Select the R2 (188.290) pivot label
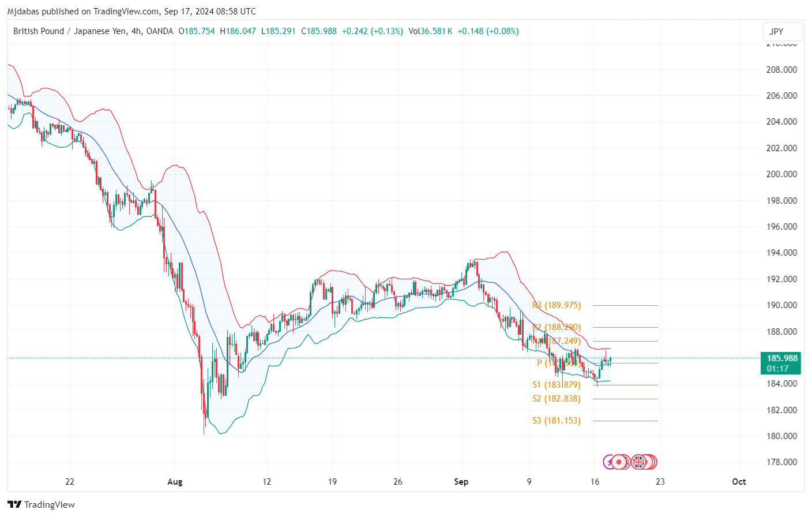Screen dimensions: 812x517 tap(557, 327)
